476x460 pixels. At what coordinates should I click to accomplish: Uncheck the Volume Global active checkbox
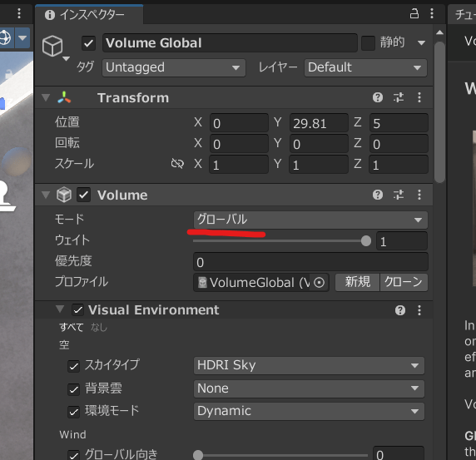[x=88, y=43]
